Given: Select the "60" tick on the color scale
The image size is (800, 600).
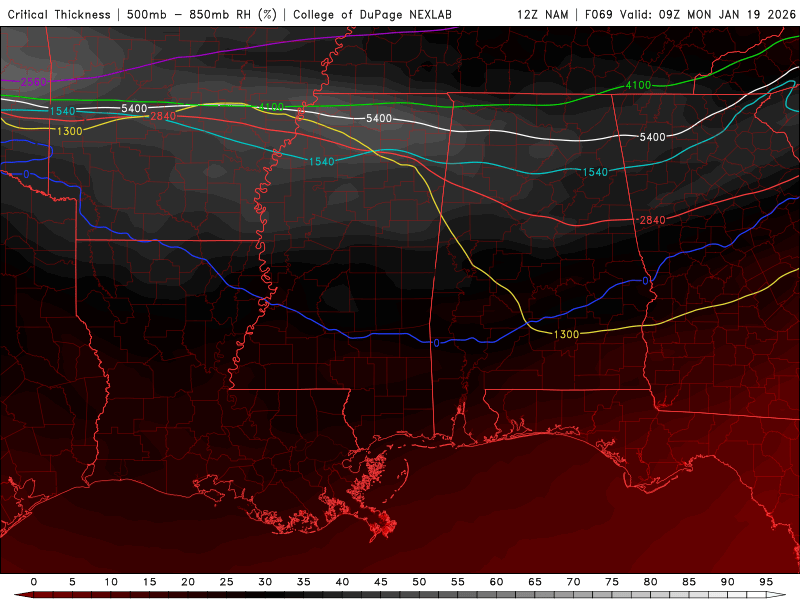Looking at the screenshot, I should coord(496,582).
